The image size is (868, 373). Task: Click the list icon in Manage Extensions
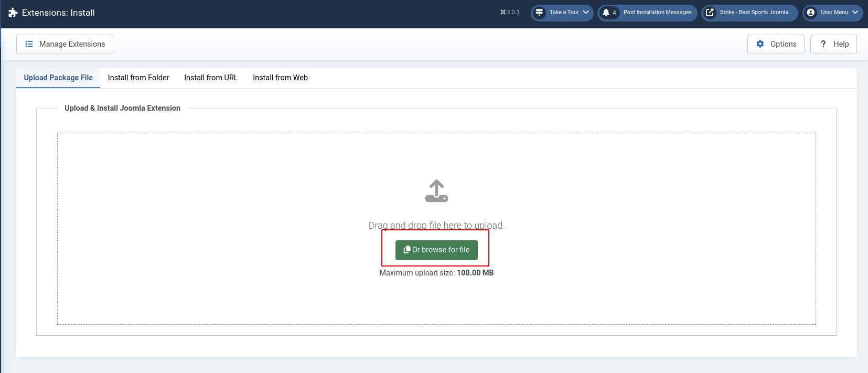pyautogui.click(x=29, y=44)
